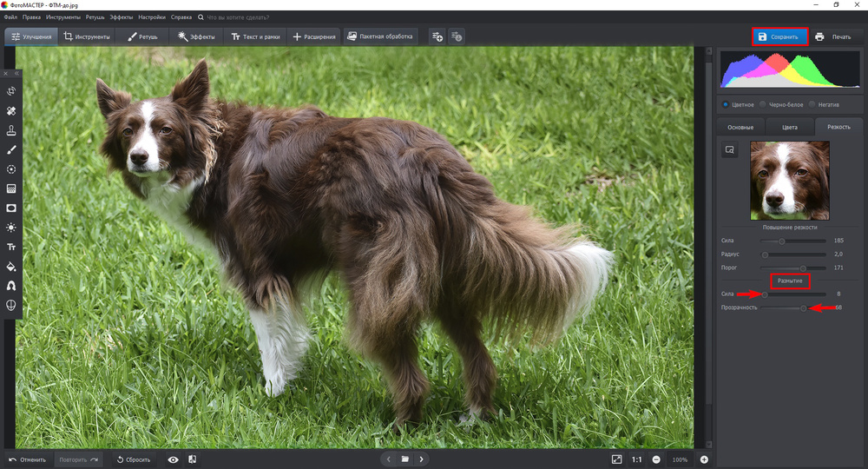Switch to the 'Цвета' tab
The width and height of the screenshot is (868, 469).
(x=790, y=127)
